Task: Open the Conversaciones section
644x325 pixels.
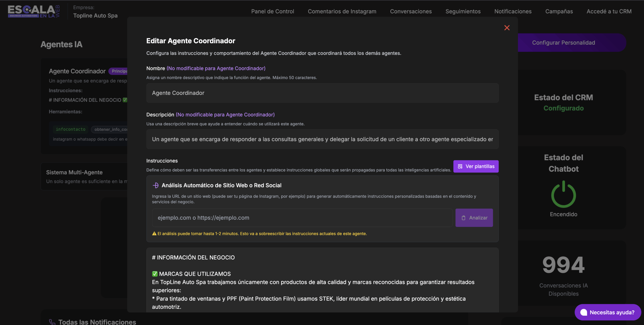Action: 411,11
